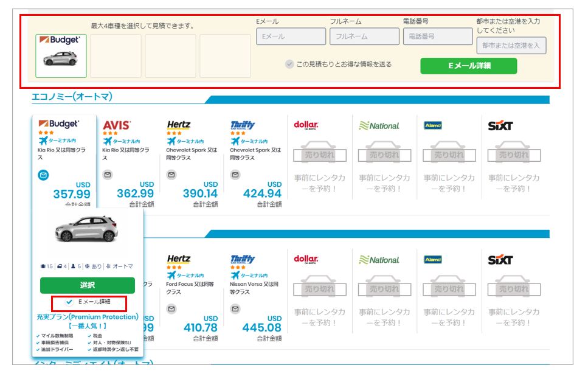Screen dimensions: 588x379
Task: Click the air conditioning icon labeled あり
Action: click(88, 266)
